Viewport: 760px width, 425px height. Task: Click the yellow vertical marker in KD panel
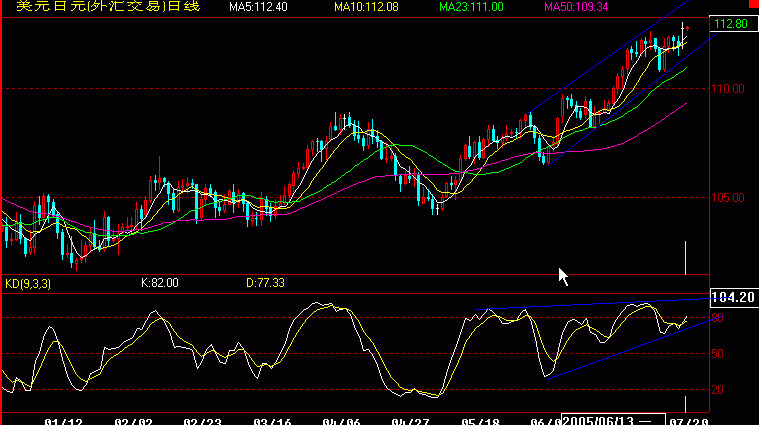pyautogui.click(x=685, y=404)
